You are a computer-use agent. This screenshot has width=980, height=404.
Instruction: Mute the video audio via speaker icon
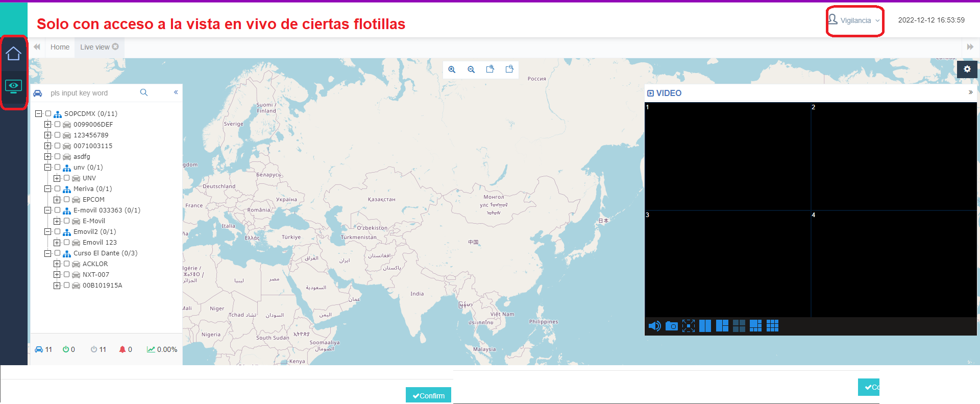coord(654,326)
